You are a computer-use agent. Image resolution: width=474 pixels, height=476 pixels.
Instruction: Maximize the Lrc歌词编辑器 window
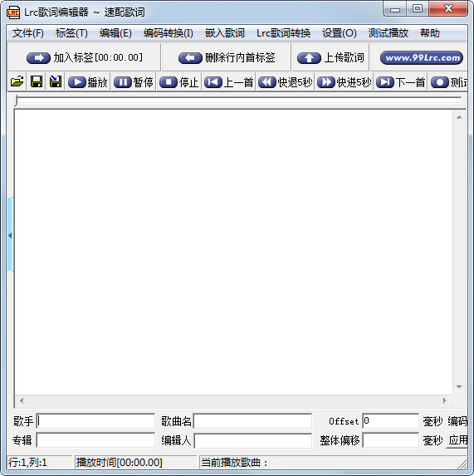pyautogui.click(x=418, y=9)
